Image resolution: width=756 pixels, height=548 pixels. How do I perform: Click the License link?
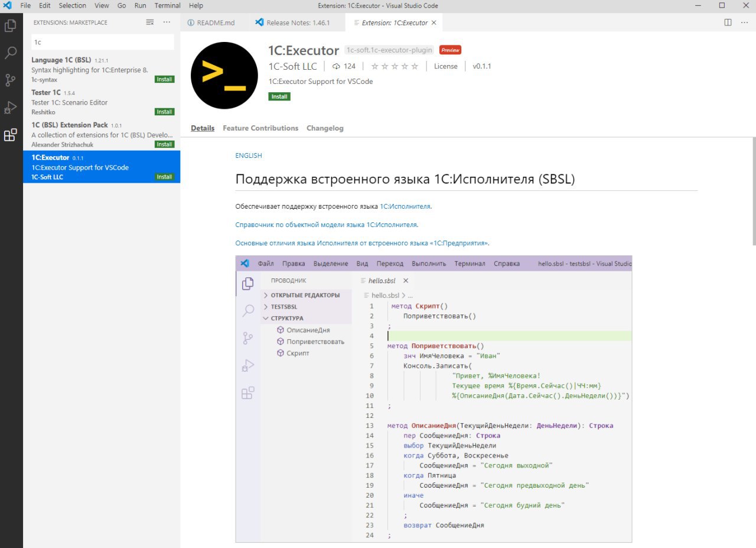tap(446, 66)
